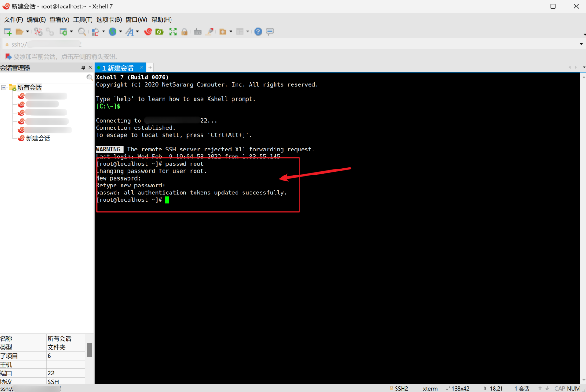Image resolution: width=586 pixels, height=392 pixels.
Task: Pin the 会话管理器 panel
Action: tap(83, 67)
